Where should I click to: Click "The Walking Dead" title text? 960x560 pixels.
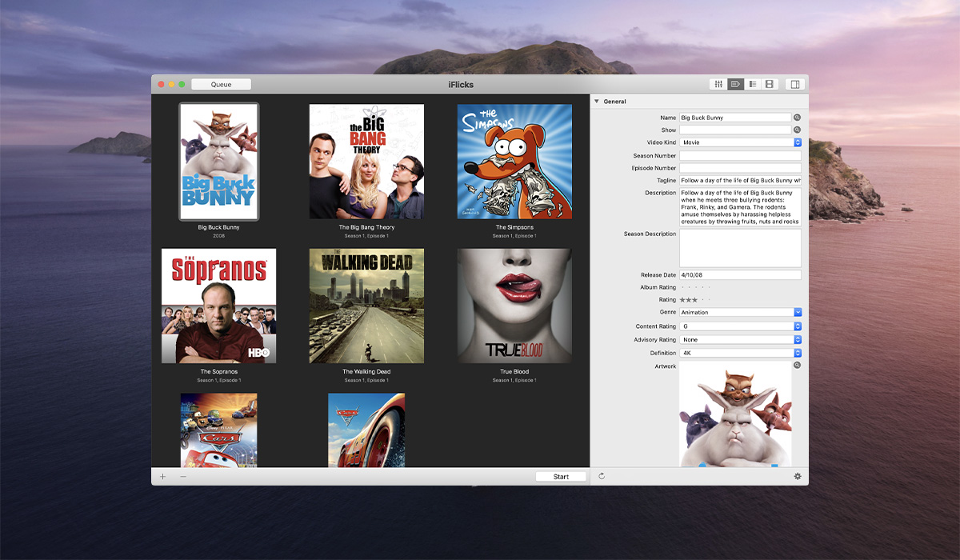[366, 372]
